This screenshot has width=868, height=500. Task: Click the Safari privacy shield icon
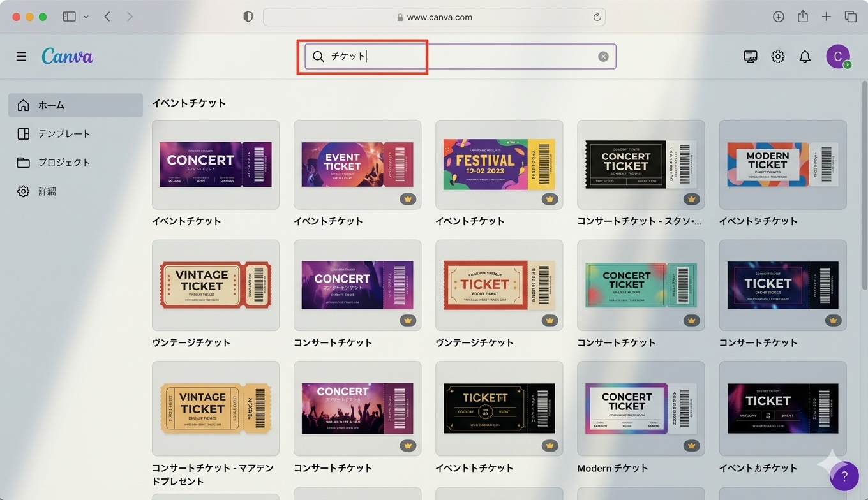coord(248,17)
